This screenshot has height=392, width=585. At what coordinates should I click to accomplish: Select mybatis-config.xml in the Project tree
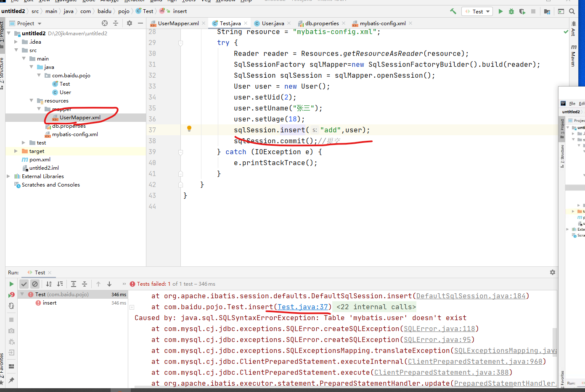[75, 134]
